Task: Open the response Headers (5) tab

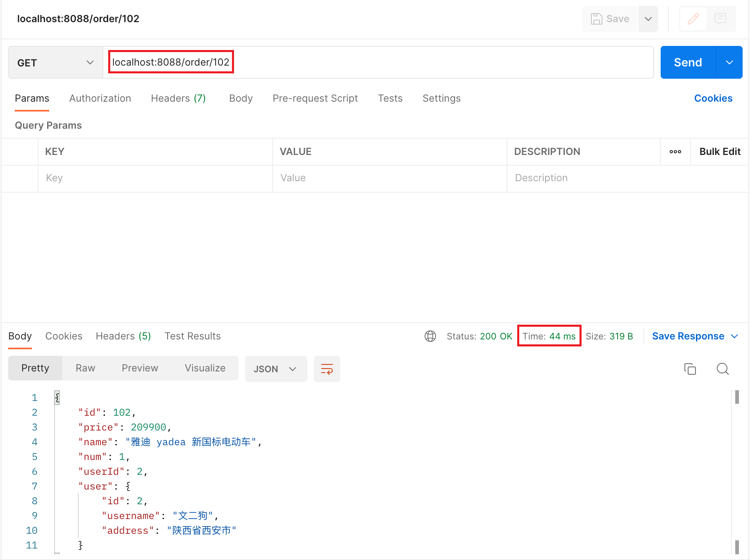Action: 123,336
